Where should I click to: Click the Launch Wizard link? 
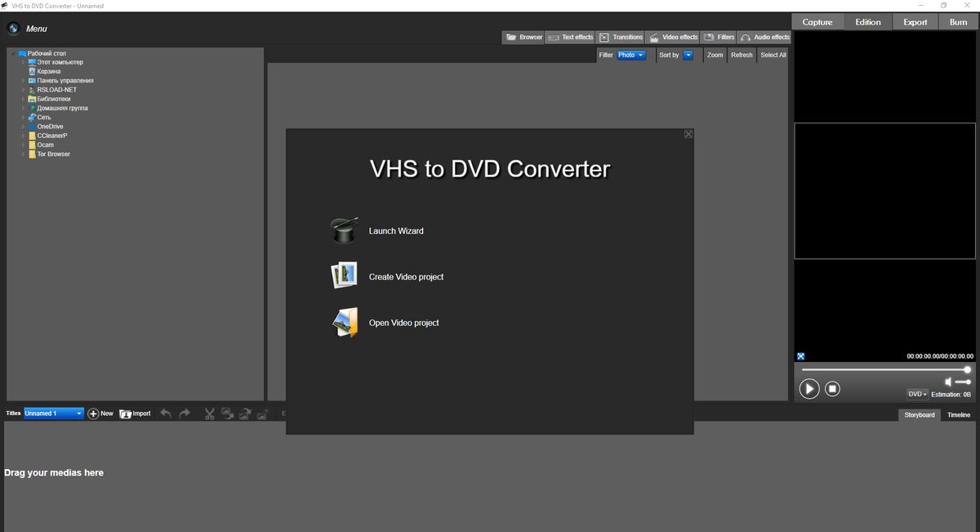coord(396,231)
